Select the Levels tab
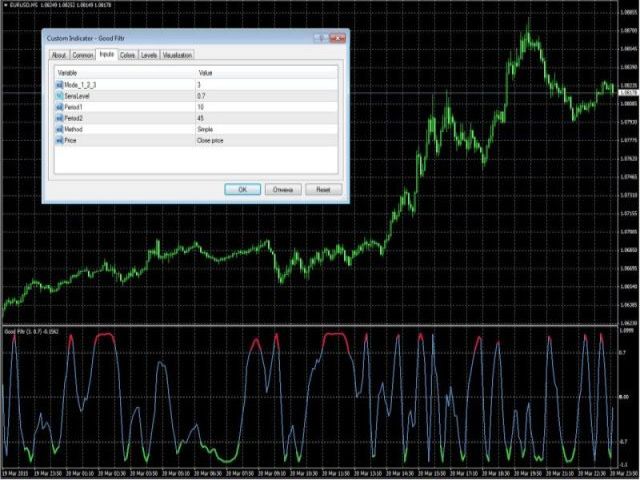The height and width of the screenshot is (480, 640). pyautogui.click(x=149, y=56)
